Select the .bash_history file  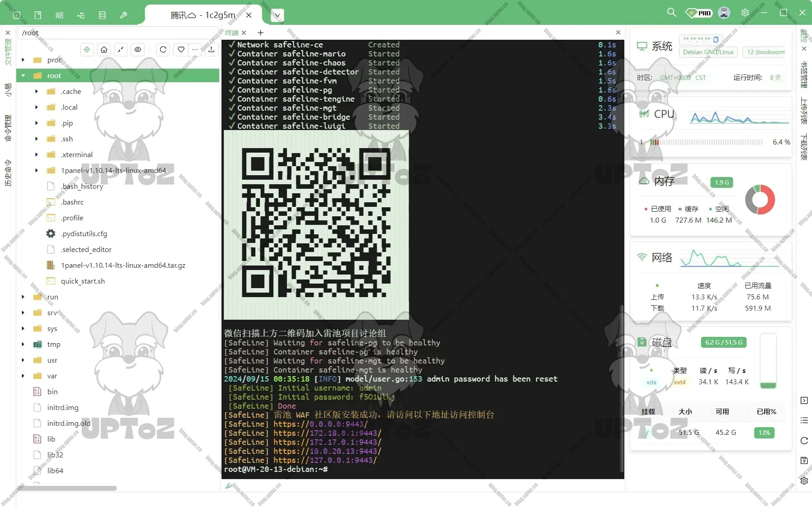tap(82, 186)
